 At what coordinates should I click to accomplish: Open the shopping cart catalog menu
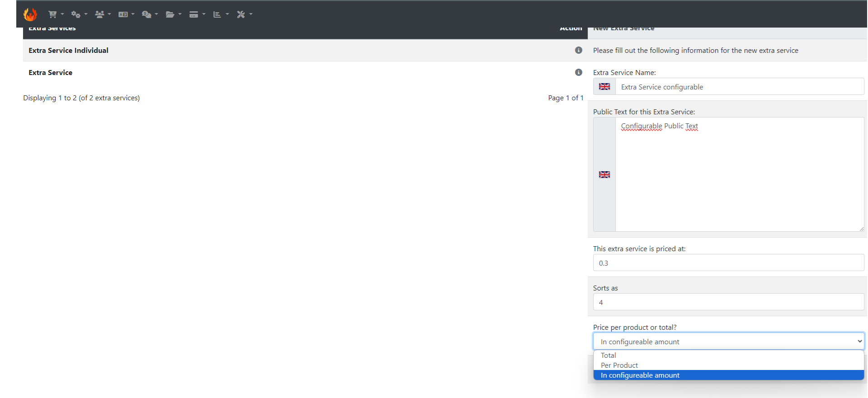coord(56,14)
